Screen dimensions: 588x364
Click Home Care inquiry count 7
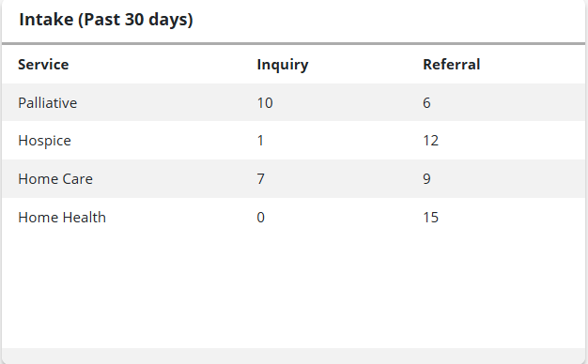click(260, 178)
